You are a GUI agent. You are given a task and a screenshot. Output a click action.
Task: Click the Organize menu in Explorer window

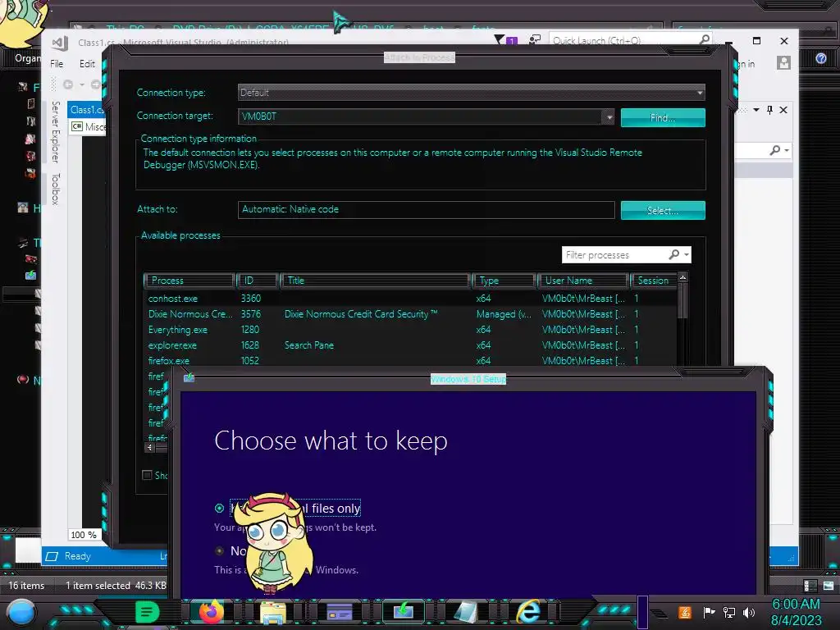(x=27, y=58)
